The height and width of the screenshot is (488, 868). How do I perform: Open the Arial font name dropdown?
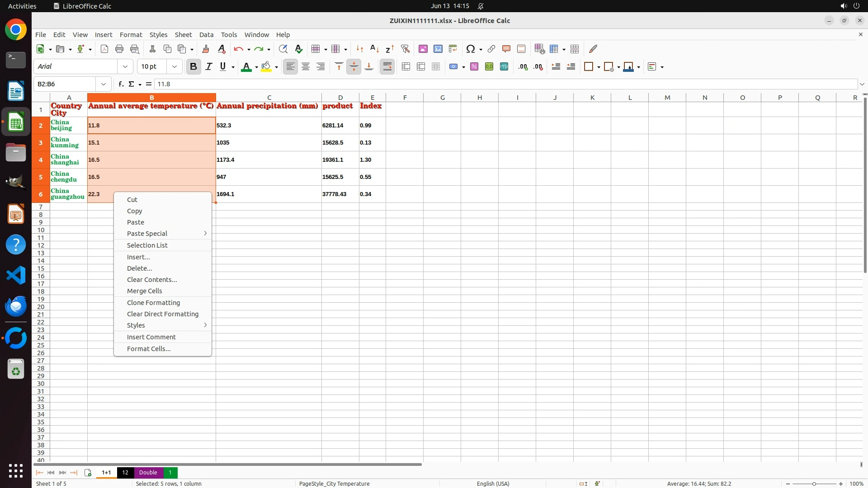tap(125, 66)
